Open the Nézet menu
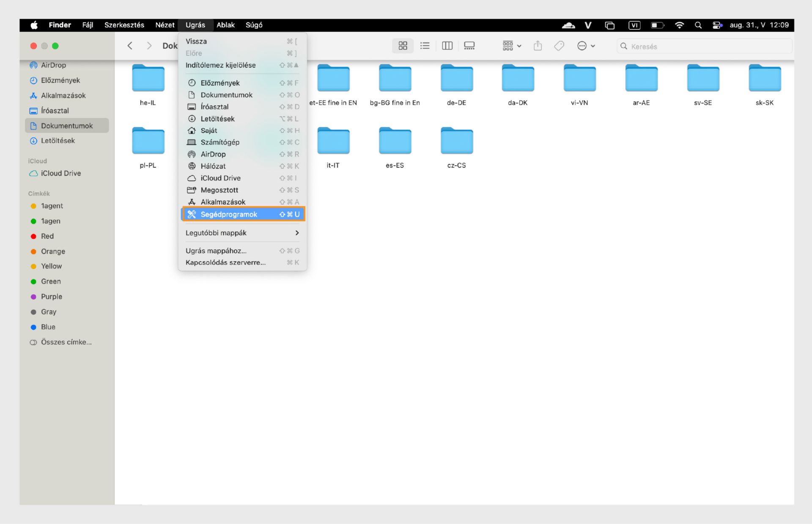The height and width of the screenshot is (524, 812). [x=165, y=25]
